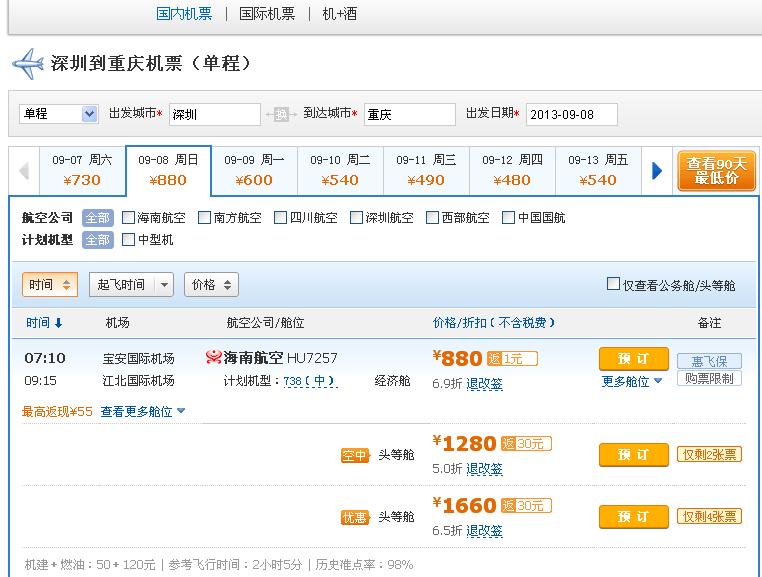The image size is (762, 577).
Task: Open 退改签 rules for the ¥1280 fare
Action: 485,469
